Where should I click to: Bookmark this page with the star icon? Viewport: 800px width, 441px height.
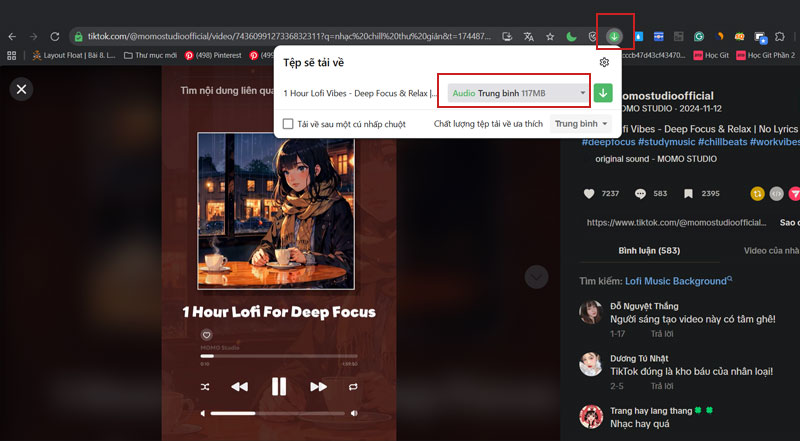tap(550, 36)
